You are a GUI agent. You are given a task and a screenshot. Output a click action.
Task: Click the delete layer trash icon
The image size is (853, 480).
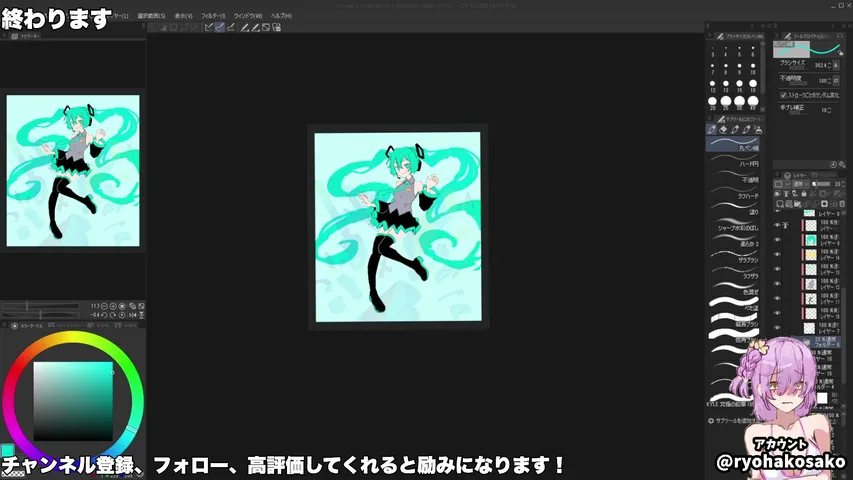[842, 204]
